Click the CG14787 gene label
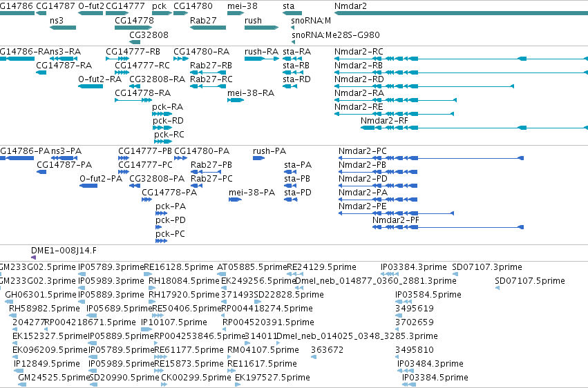588x388 pixels. [55, 6]
